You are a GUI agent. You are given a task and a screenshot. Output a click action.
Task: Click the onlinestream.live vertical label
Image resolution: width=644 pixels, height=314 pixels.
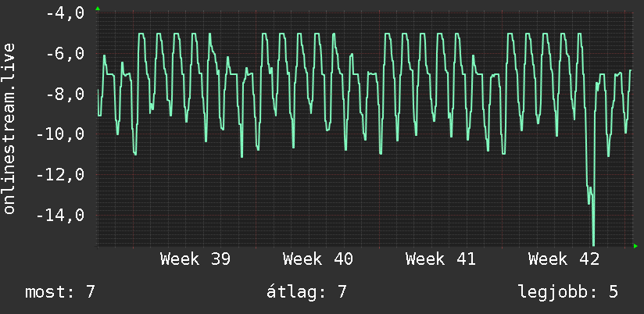[9, 128]
